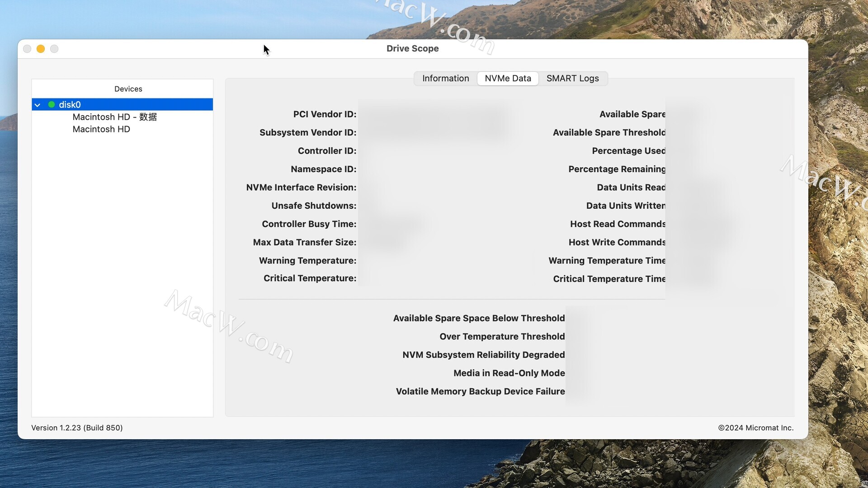
Task: Click the ©2024 Micromat Inc. text
Action: [755, 428]
